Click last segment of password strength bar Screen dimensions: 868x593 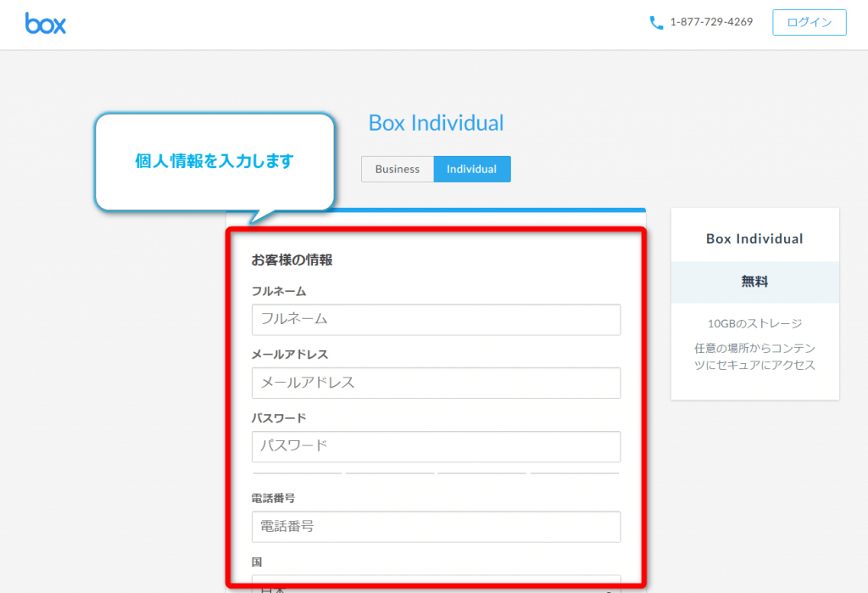click(575, 473)
